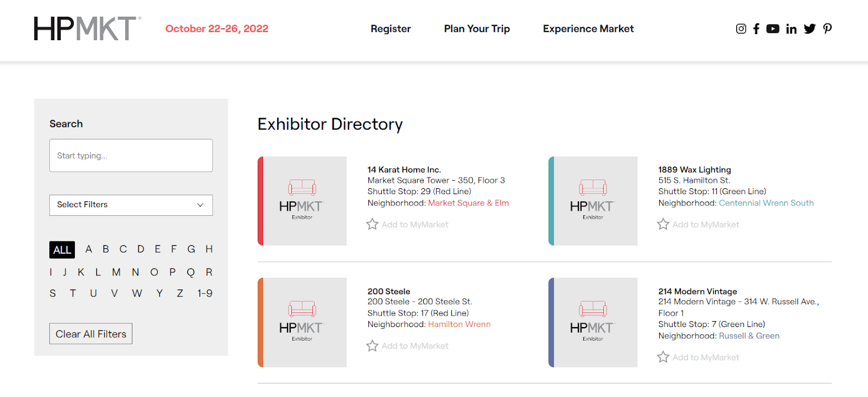Open the Plan Your Trip menu
This screenshot has width=868, height=397.
pyautogui.click(x=477, y=29)
